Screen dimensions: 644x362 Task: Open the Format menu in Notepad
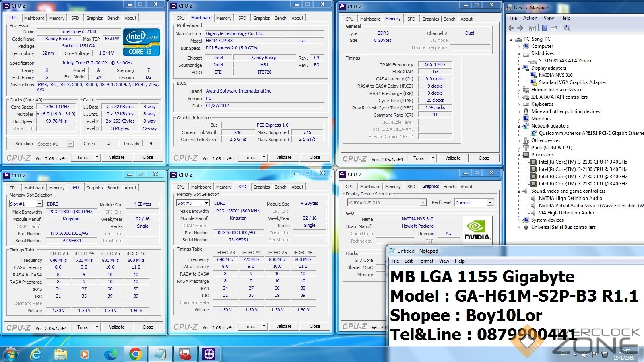pos(425,261)
